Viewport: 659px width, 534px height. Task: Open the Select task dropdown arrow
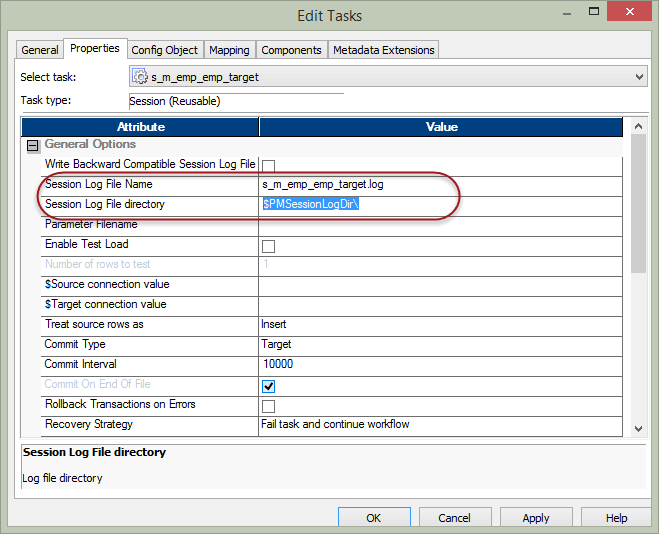coord(639,77)
